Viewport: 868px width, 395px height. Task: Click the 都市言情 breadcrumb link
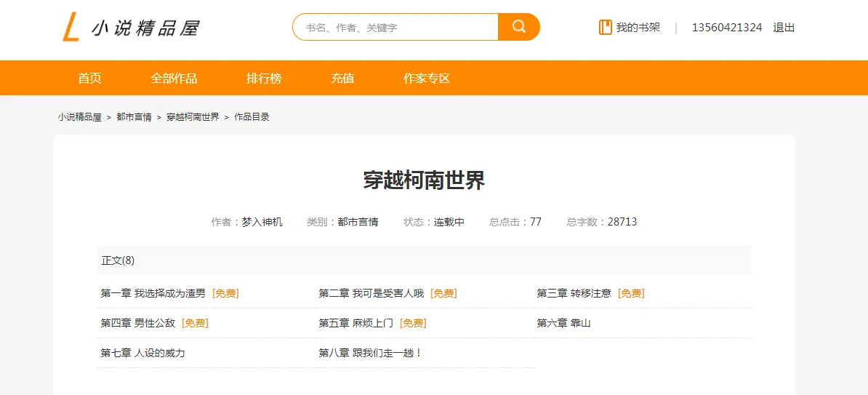click(134, 117)
